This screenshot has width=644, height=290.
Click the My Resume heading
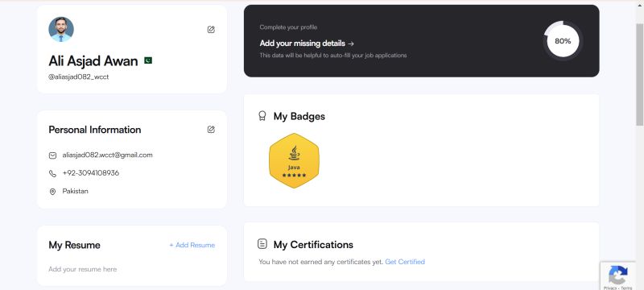74,245
